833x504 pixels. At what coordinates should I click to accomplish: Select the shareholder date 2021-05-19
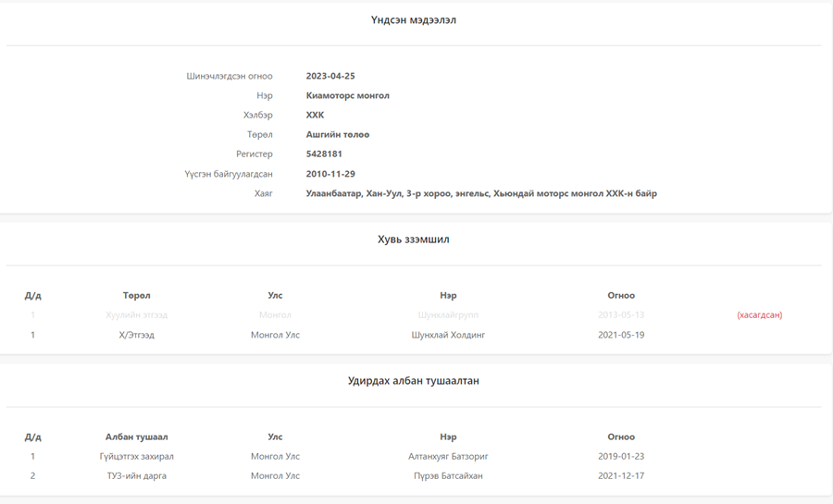(621, 336)
